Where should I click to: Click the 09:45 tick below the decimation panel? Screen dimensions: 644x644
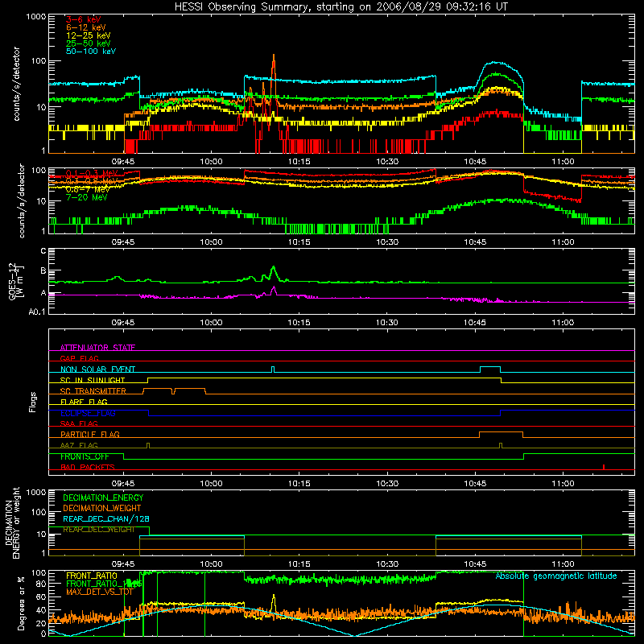[x=123, y=564]
